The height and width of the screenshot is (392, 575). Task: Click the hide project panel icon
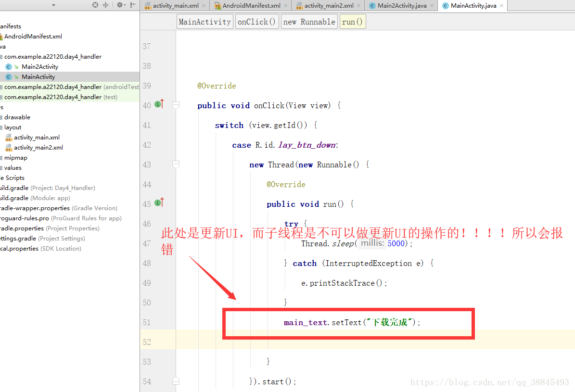[133, 5]
